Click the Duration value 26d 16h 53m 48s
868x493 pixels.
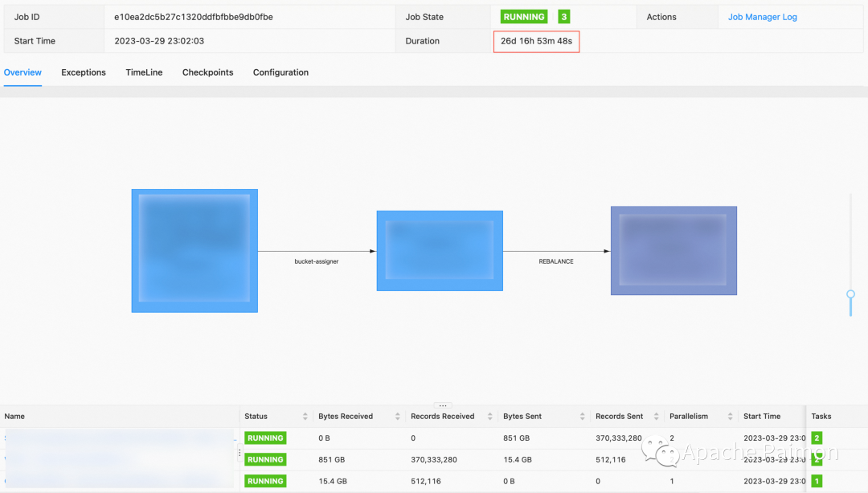point(536,41)
